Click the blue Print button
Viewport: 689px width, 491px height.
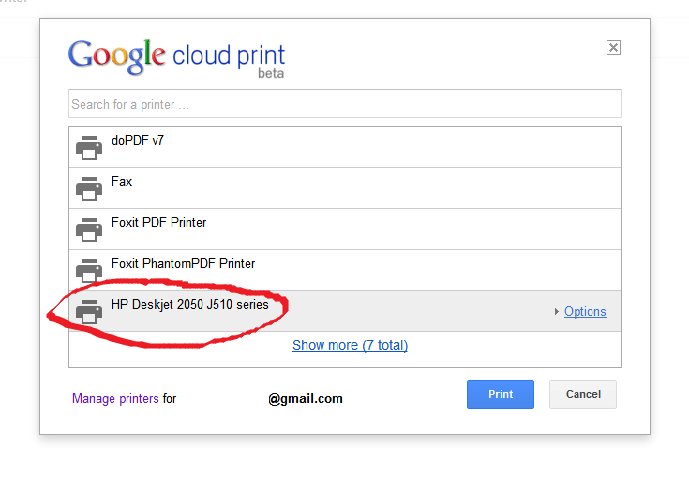click(x=500, y=394)
